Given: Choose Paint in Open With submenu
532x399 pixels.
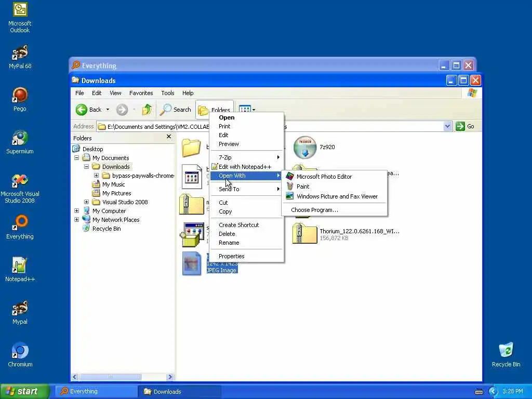Looking at the screenshot, I should 334,187.
